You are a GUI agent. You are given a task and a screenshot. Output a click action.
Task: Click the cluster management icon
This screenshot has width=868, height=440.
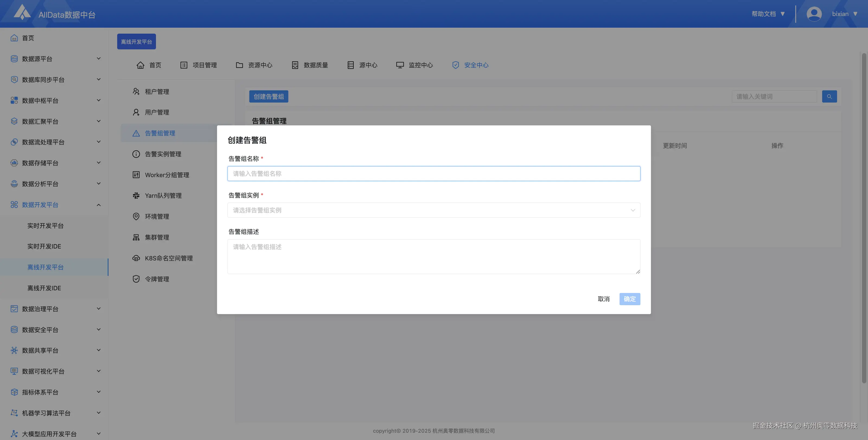tap(136, 237)
